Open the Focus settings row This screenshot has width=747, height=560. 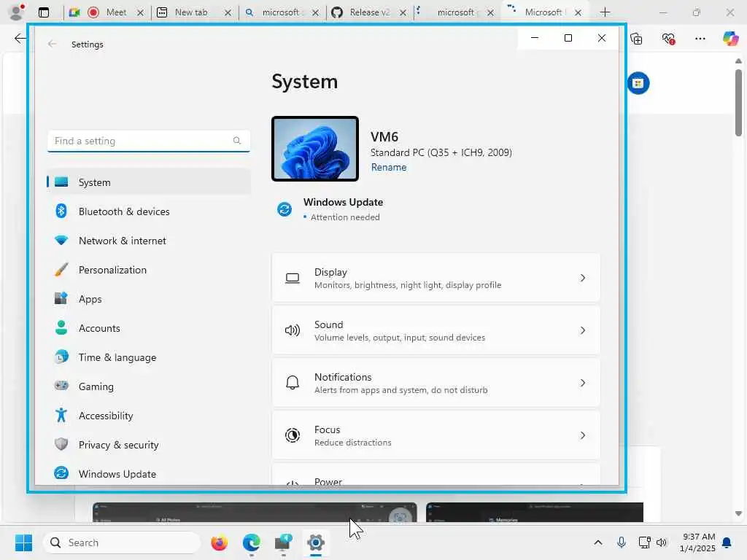436,435
